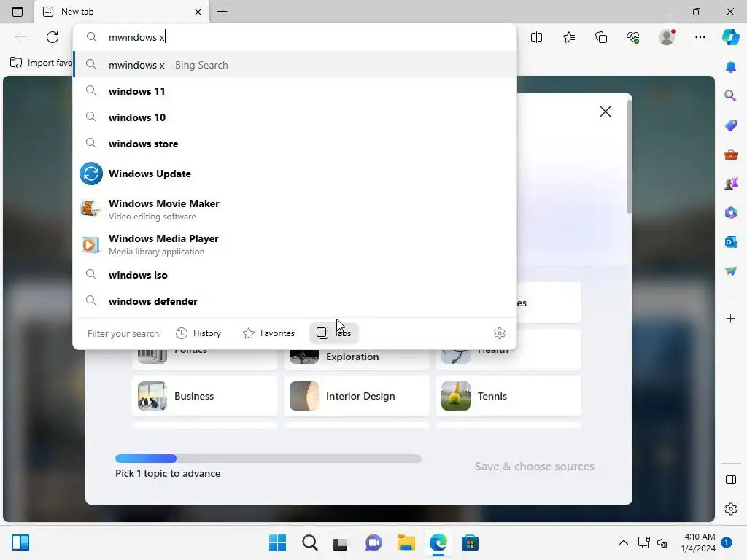Open address bar suggestion settings gear

point(499,332)
